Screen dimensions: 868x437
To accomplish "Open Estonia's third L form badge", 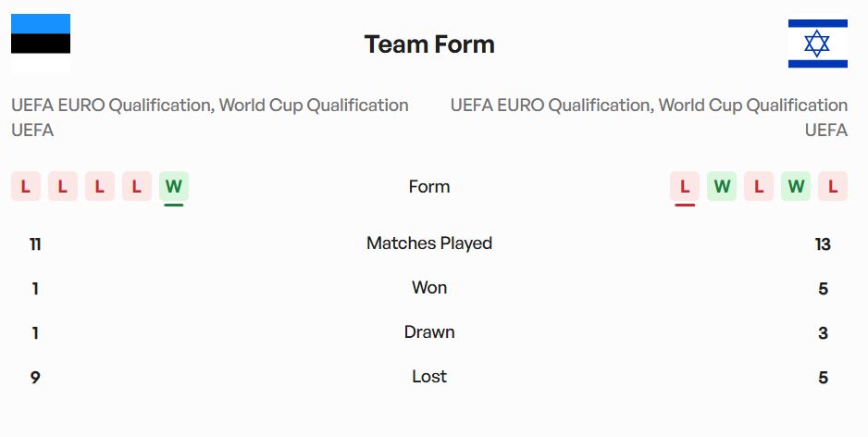I will tap(99, 186).
